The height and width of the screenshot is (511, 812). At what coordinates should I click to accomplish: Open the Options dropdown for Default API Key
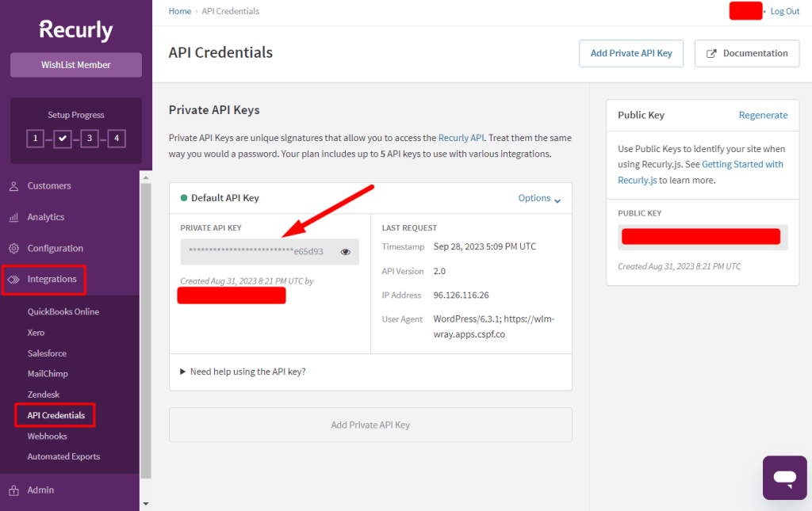pos(539,198)
